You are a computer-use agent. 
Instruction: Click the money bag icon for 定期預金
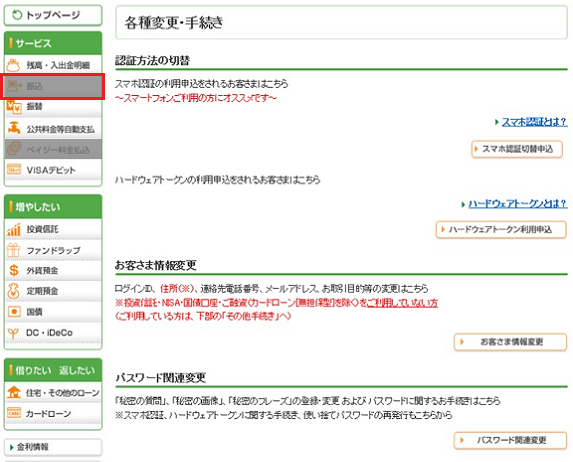[x=13, y=291]
